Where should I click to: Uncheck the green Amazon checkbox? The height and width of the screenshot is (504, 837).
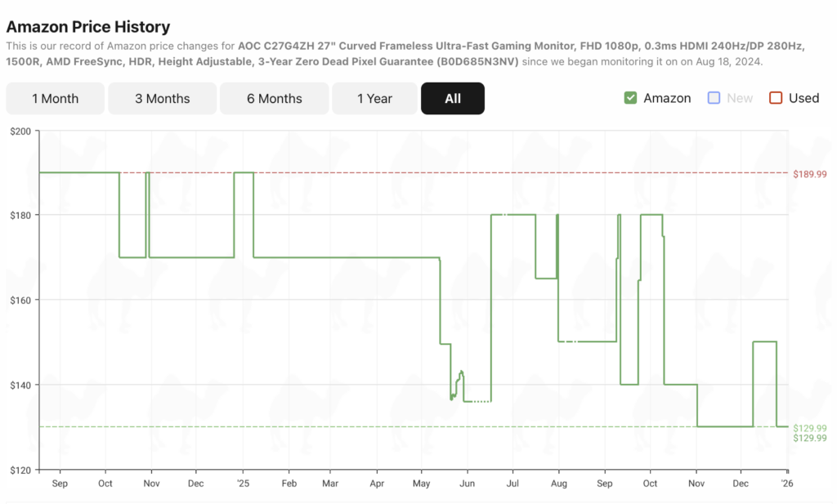[x=630, y=98]
